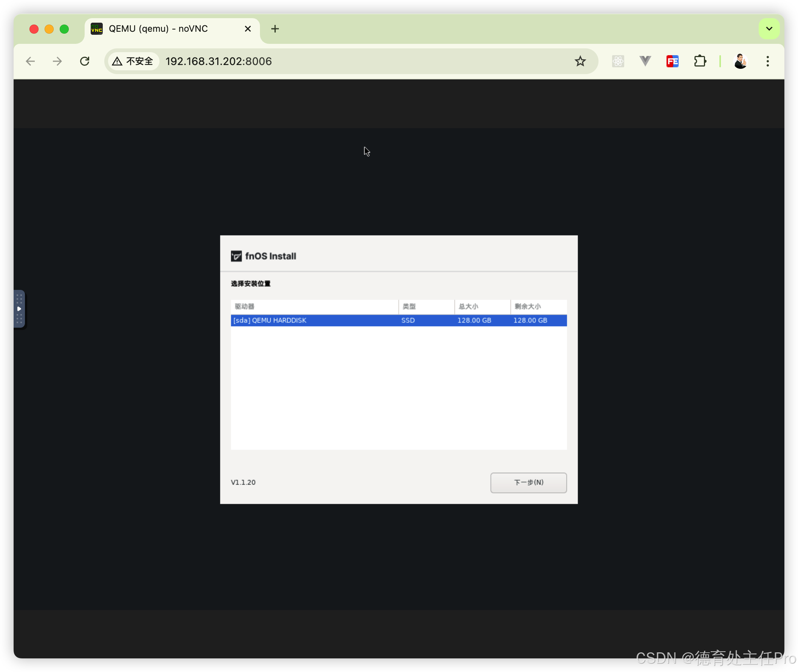
Task: Open Chrome three-dot menu
Action: click(767, 61)
